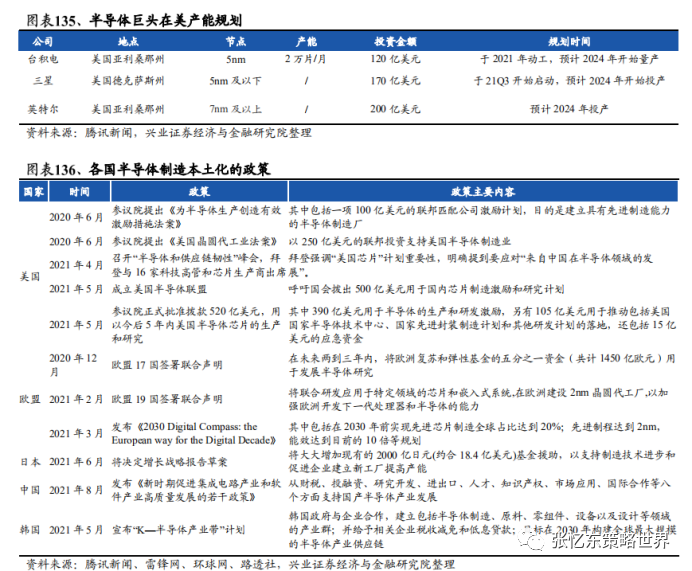
Task: Click the '政策主要内容' column header
Action: click(x=483, y=192)
